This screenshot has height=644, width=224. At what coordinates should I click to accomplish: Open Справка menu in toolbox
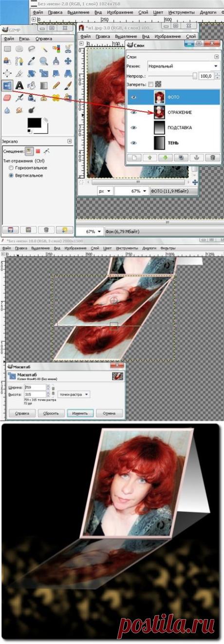44,39
